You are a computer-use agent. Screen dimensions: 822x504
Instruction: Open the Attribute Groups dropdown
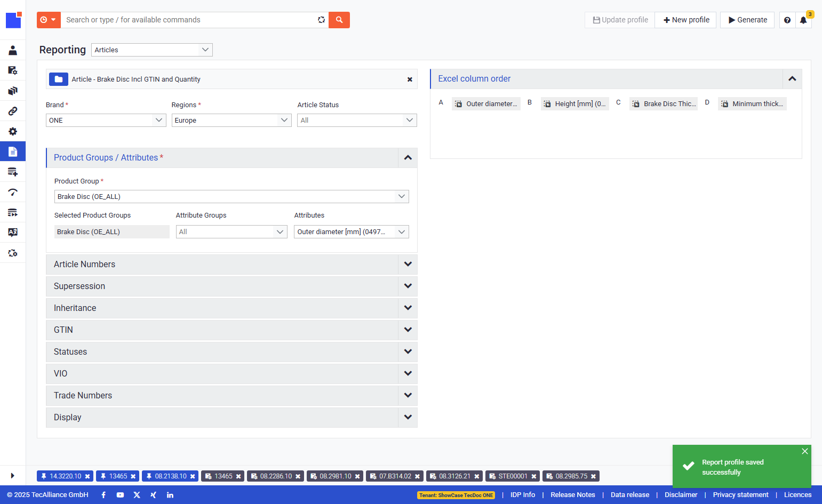(232, 231)
